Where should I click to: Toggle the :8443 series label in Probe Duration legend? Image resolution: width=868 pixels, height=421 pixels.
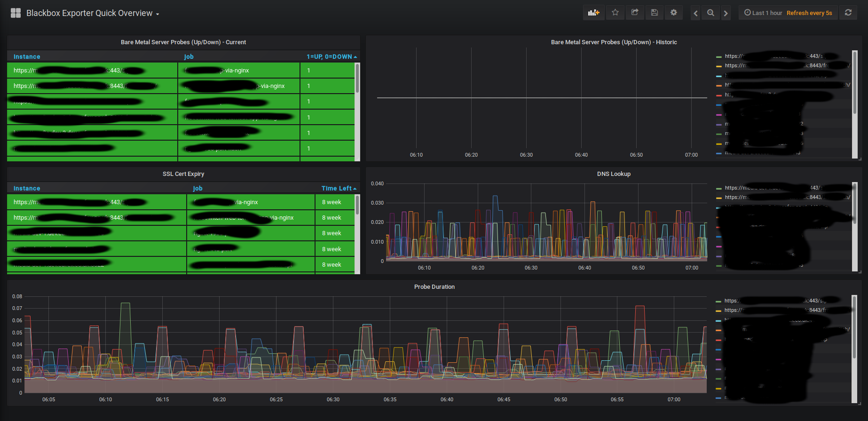(x=788, y=310)
